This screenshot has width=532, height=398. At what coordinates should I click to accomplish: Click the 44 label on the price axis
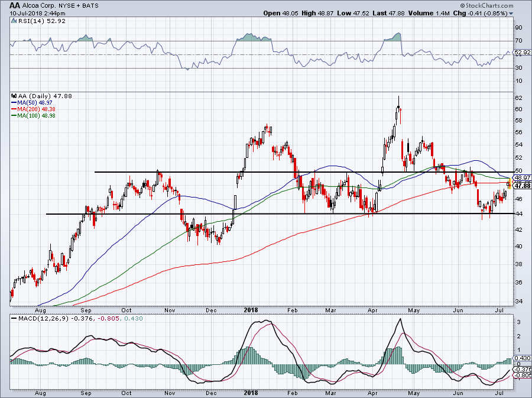(x=519, y=213)
